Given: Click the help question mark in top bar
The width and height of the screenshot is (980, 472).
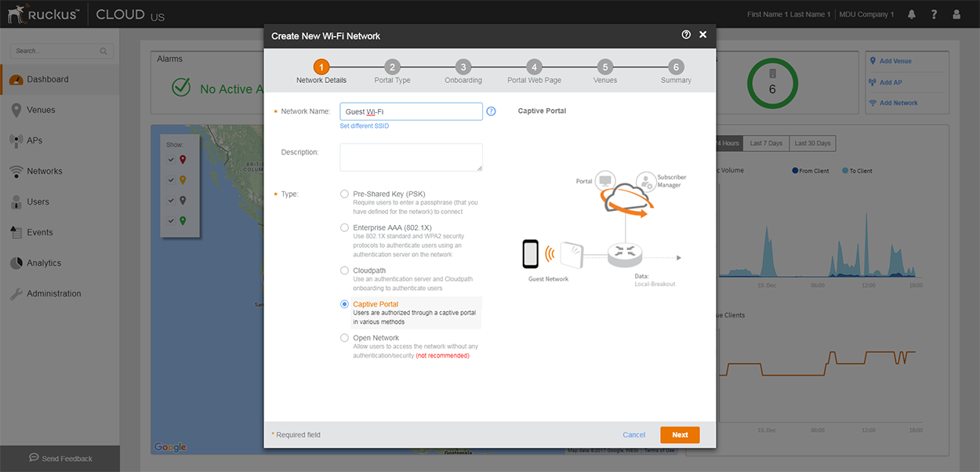Looking at the screenshot, I should [x=934, y=14].
